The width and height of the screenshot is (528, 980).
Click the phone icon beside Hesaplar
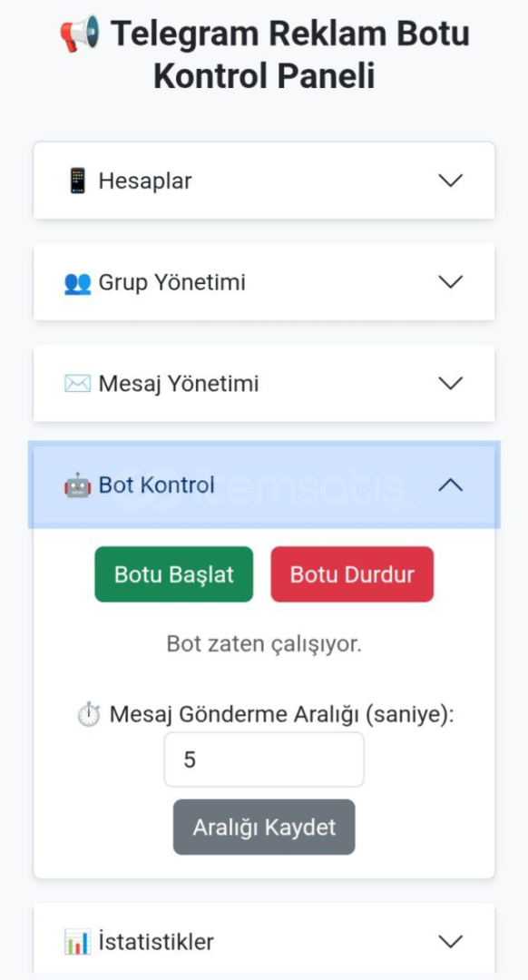tap(77, 181)
